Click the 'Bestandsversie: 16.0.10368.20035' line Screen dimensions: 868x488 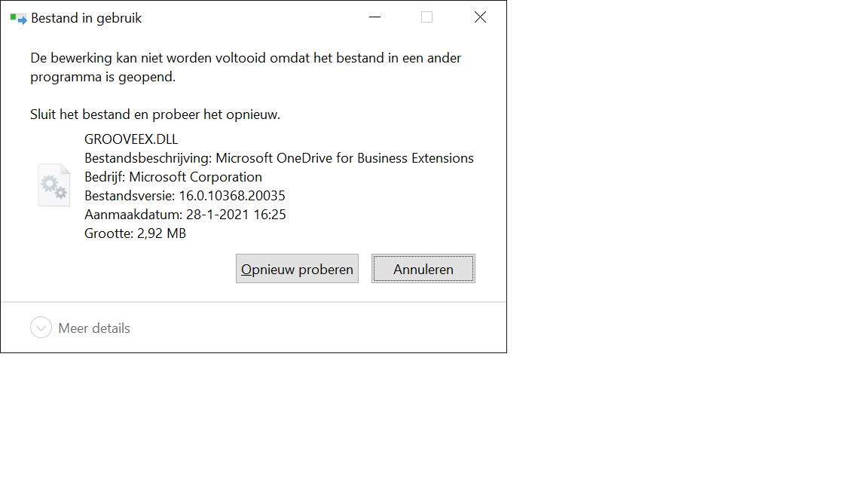pos(185,196)
